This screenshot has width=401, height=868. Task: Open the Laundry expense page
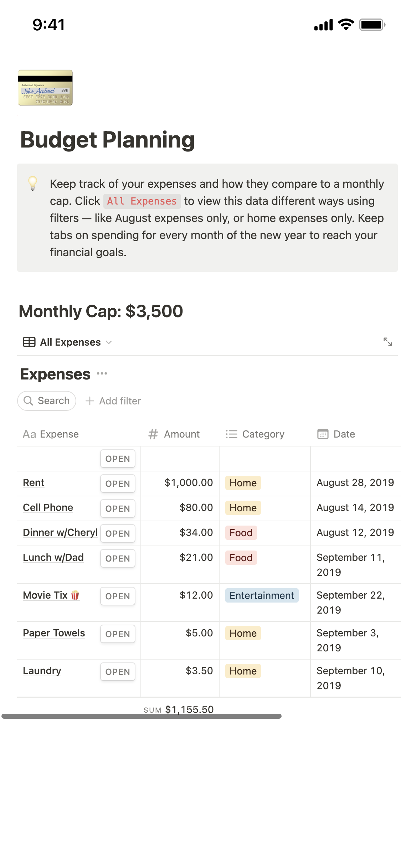pos(118,672)
